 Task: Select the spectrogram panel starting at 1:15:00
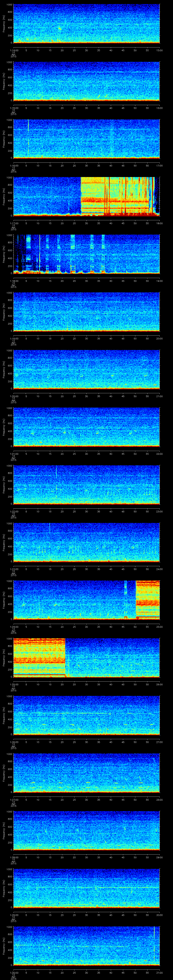click(x=86, y=81)
